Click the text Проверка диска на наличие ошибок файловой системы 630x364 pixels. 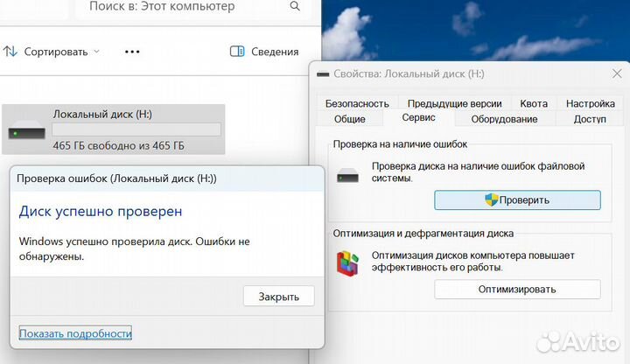pos(478,172)
